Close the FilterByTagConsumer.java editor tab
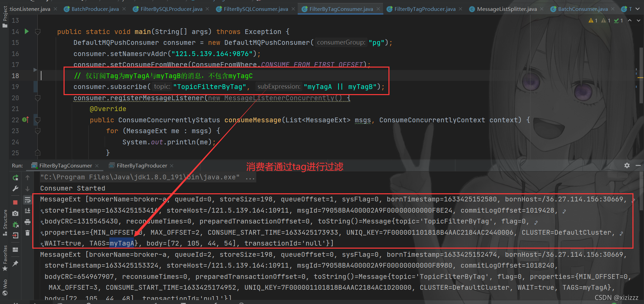This screenshot has height=304, width=644. coord(378,9)
